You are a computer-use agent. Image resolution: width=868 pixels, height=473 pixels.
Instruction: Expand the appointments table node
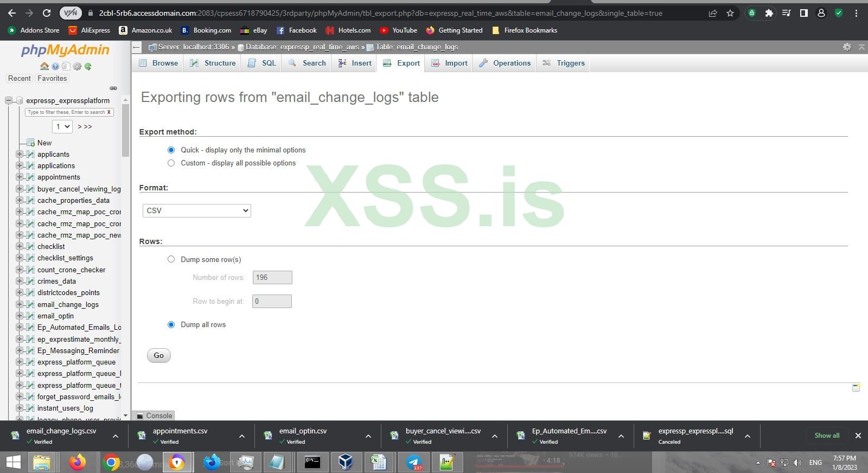click(20, 177)
